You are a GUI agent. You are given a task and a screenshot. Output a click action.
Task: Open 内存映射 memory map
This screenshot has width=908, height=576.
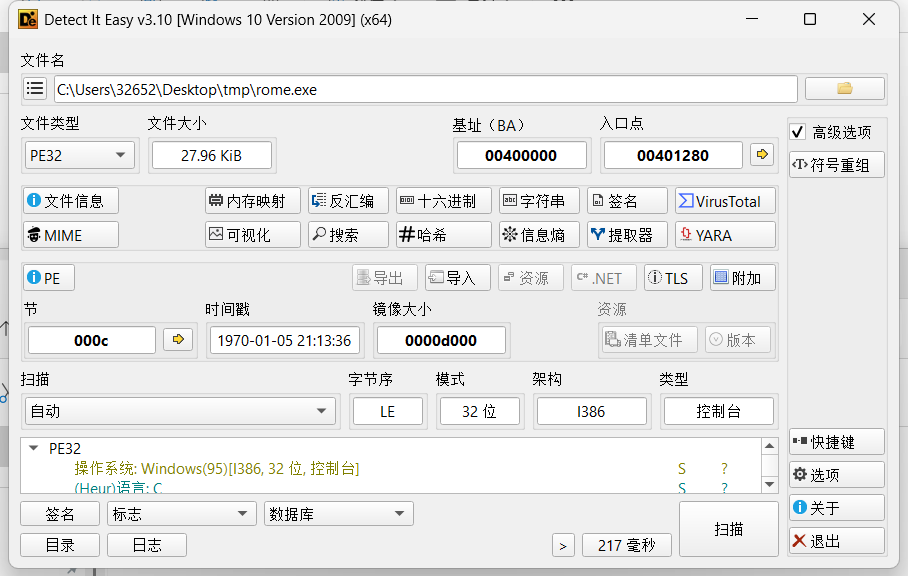tap(252, 201)
